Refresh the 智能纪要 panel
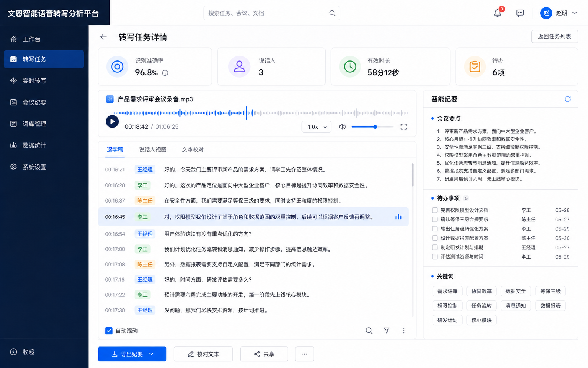 tap(568, 99)
